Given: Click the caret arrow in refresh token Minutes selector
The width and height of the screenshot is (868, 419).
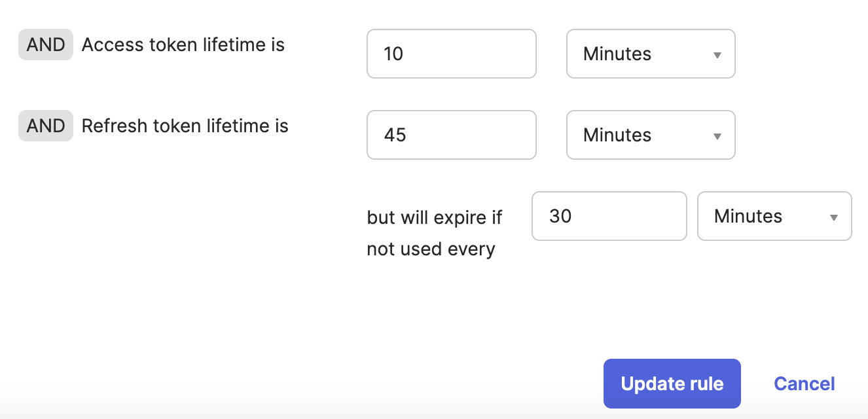Looking at the screenshot, I should 717,136.
